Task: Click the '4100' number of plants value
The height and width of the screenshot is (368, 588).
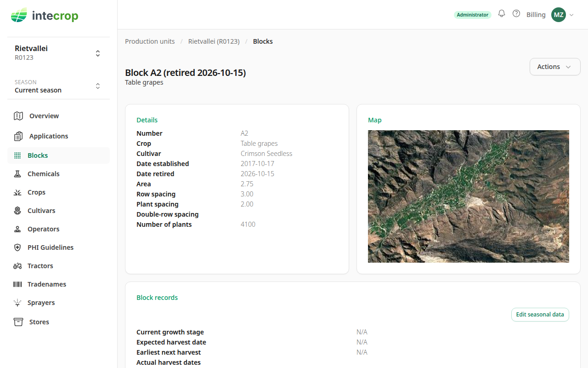Action: point(248,224)
